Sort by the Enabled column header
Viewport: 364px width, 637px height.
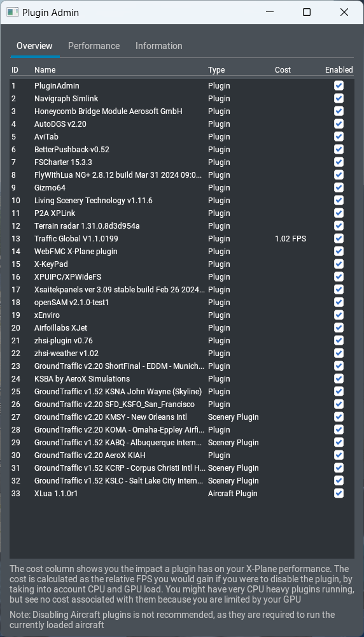point(339,70)
